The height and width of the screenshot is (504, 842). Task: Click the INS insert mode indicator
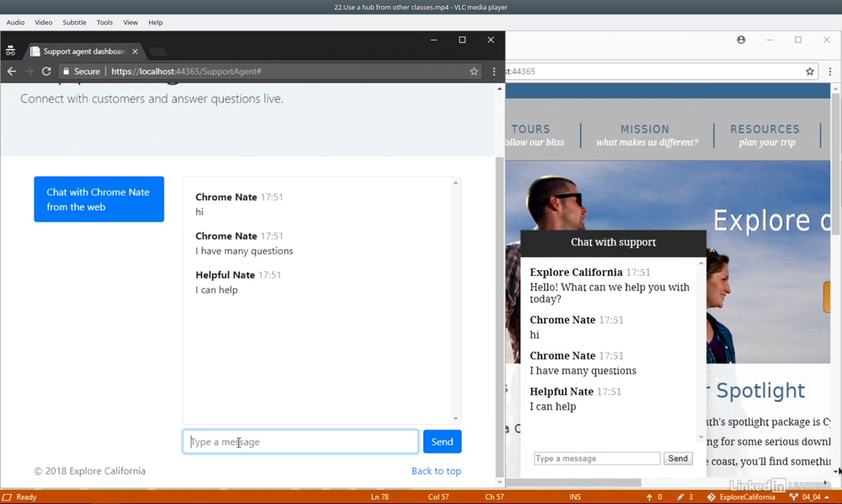575,497
